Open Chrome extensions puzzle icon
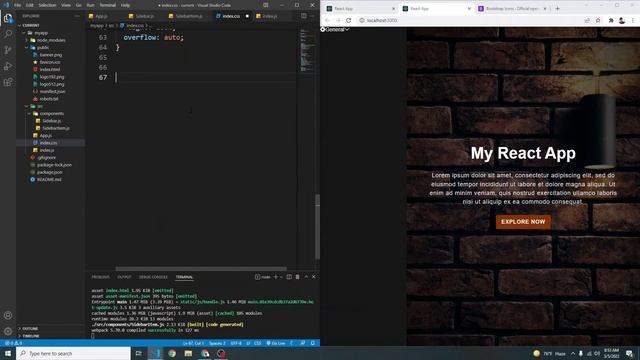The image size is (640, 360). [x=611, y=20]
